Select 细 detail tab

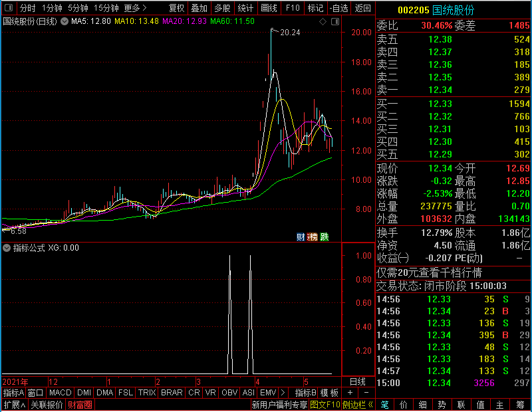[423, 405]
